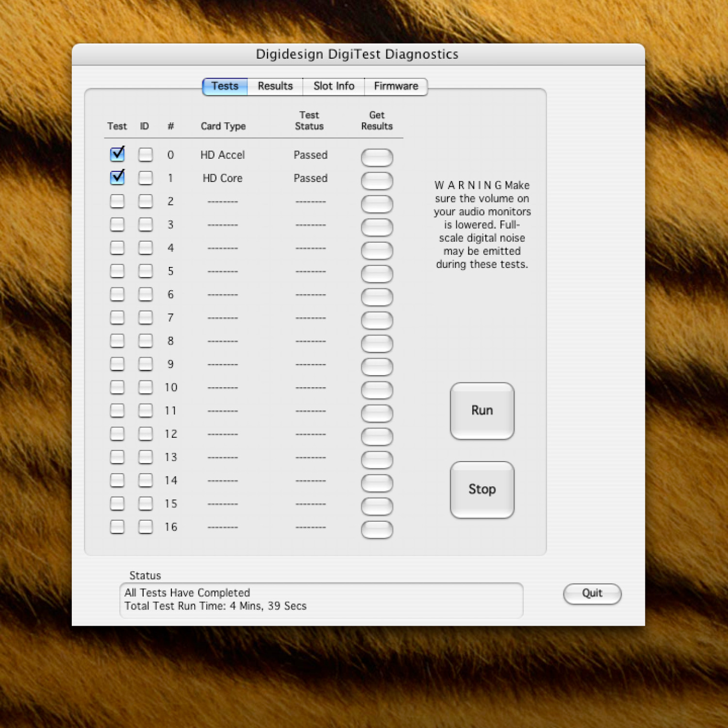Click the "Card Type" column header
The width and height of the screenshot is (728, 728).
[223, 126]
